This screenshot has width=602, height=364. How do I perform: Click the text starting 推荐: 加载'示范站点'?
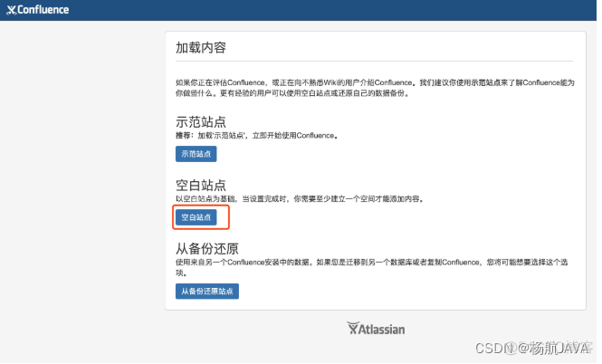coord(257,136)
